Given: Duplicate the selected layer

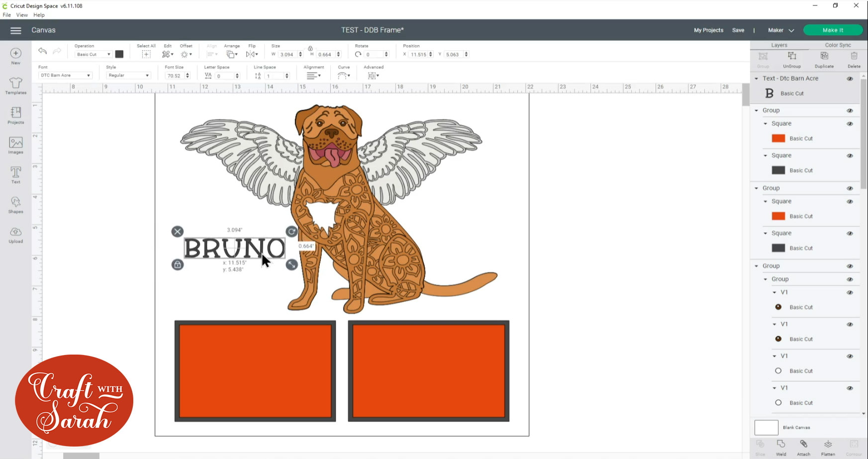Looking at the screenshot, I should click(x=824, y=59).
